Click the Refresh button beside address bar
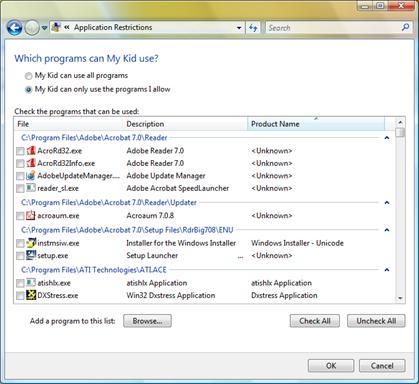The image size is (419, 384). tap(253, 28)
